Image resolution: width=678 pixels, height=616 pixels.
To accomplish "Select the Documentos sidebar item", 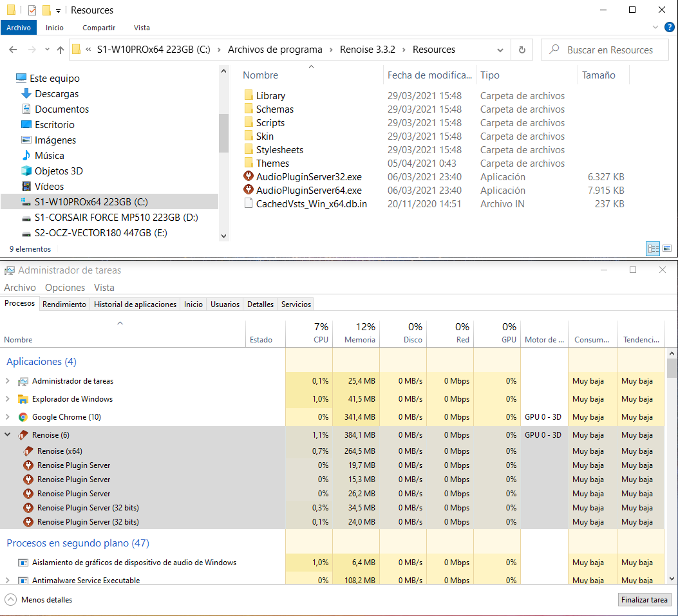I will coord(62,109).
